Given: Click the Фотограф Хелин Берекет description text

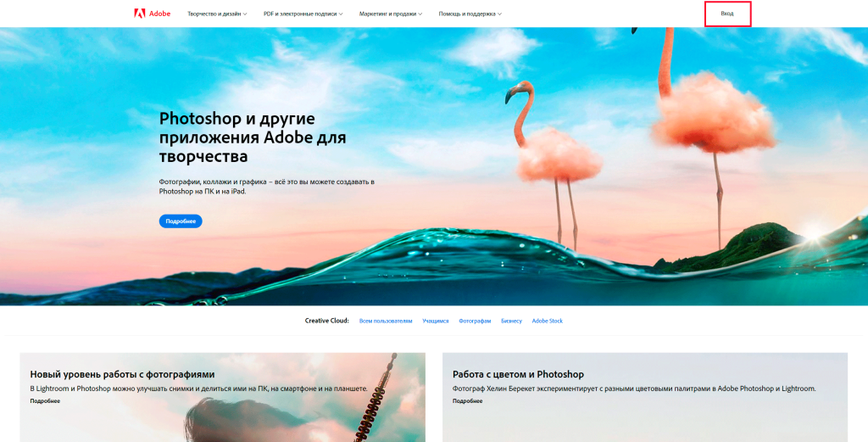Looking at the screenshot, I should click(x=634, y=389).
